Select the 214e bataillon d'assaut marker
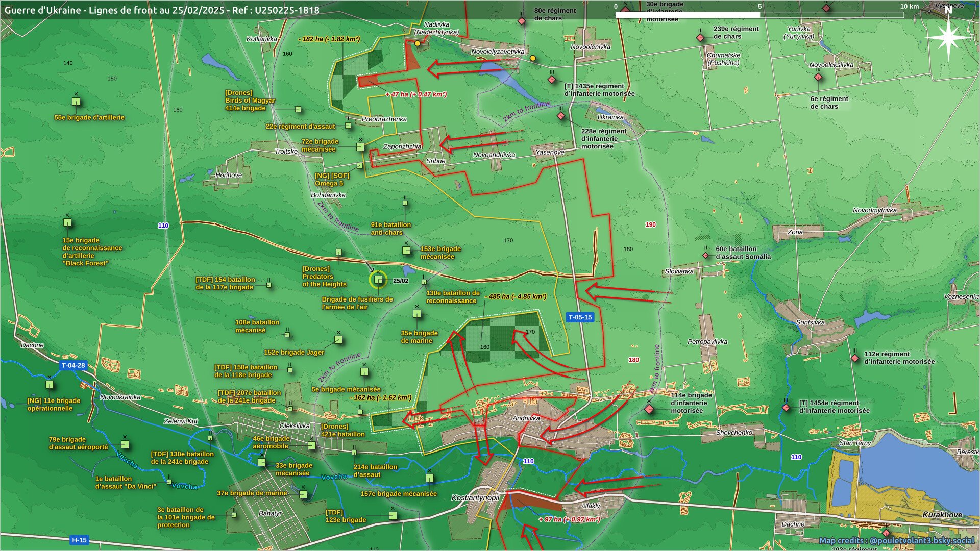Screen dimensions: 980x551 click(x=354, y=452)
